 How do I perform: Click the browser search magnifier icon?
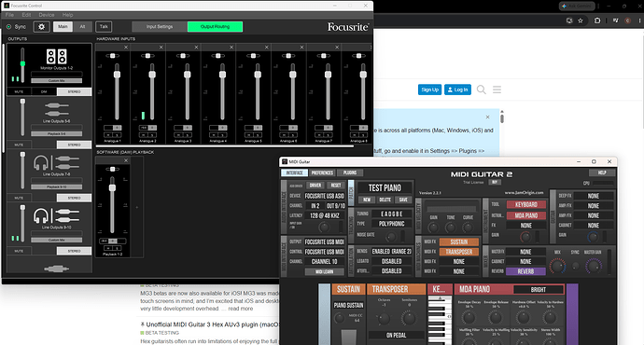(x=482, y=90)
